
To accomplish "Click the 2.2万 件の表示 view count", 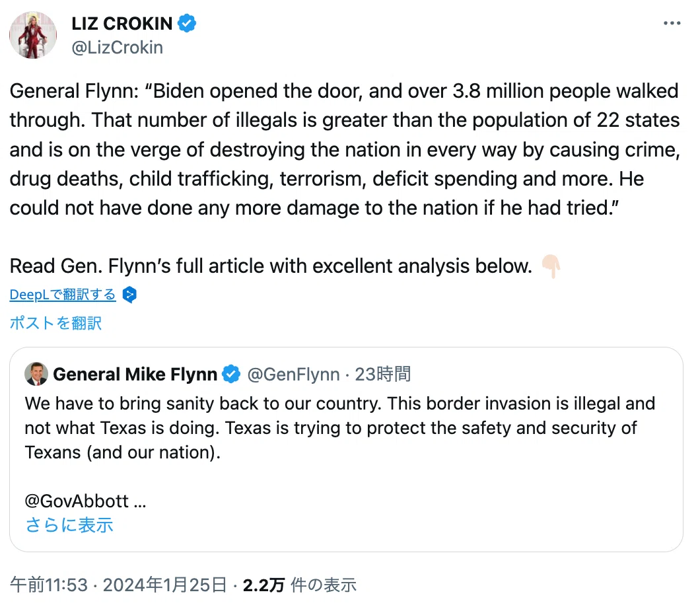I will click(300, 585).
